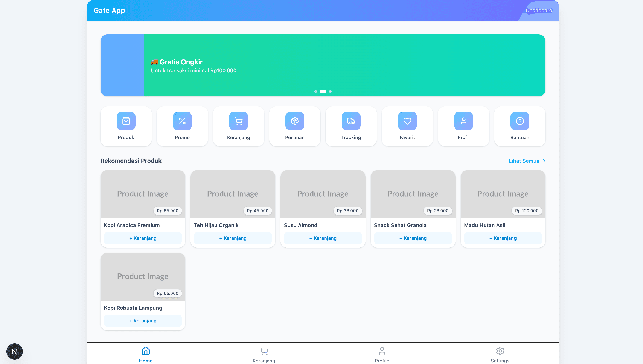The image size is (643, 364).
Task: Open the Pesanan package icon
Action: [x=295, y=121]
